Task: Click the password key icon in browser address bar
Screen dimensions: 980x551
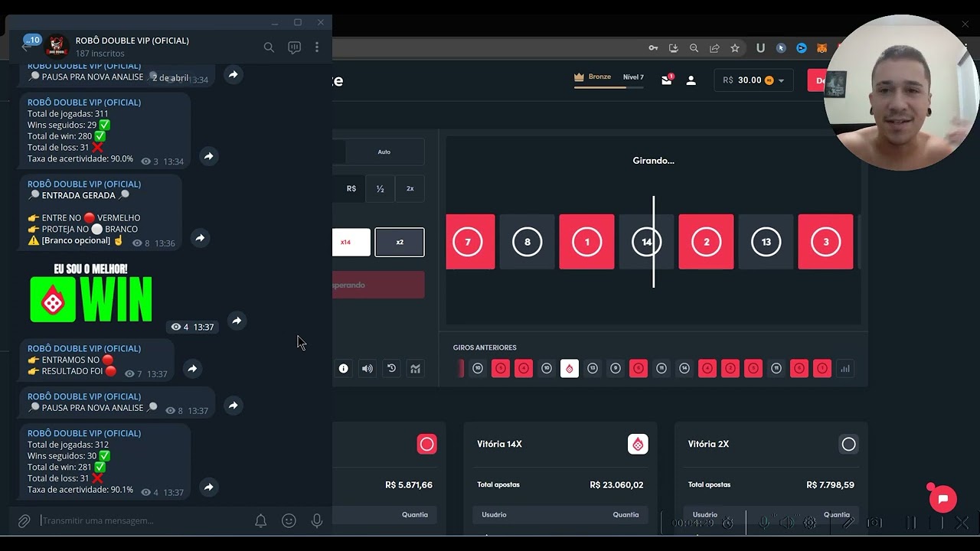Action: click(653, 48)
